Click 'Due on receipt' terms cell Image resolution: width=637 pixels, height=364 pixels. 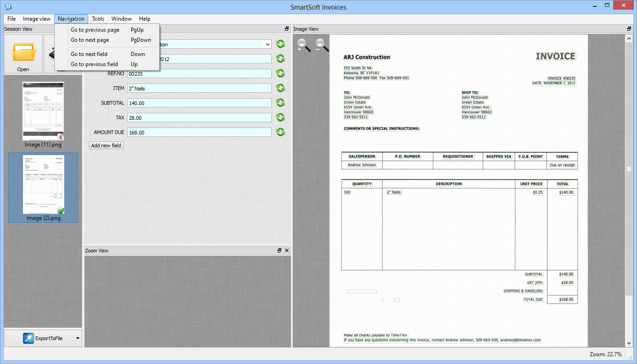point(562,165)
